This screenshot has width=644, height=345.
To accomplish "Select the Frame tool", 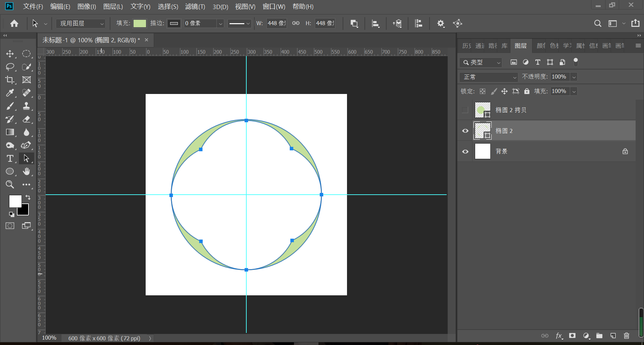I will click(26, 80).
